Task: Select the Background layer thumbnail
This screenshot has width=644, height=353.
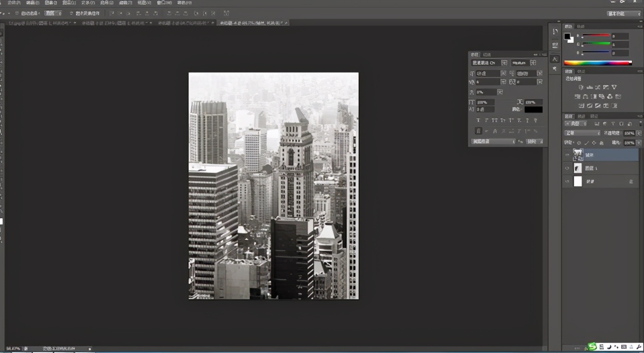Action: [578, 181]
